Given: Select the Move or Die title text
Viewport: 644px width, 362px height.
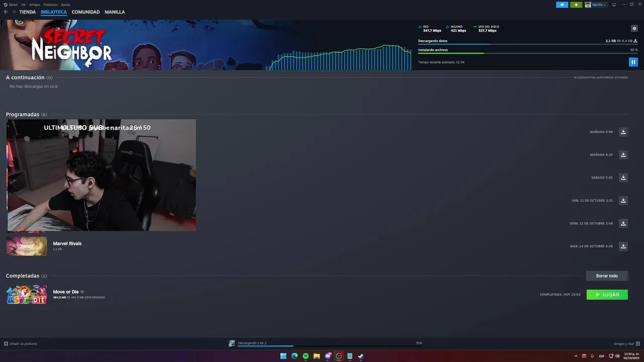Looking at the screenshot, I should (x=66, y=292).
